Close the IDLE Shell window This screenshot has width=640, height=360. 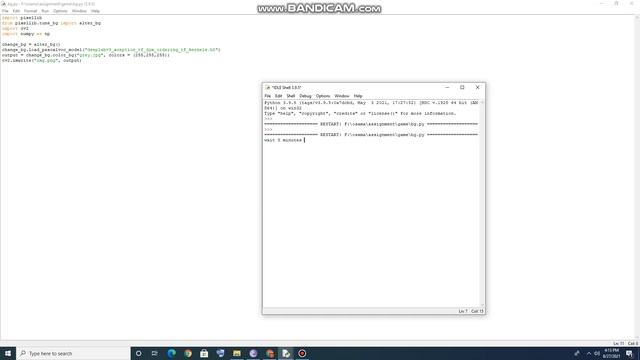[x=478, y=87]
